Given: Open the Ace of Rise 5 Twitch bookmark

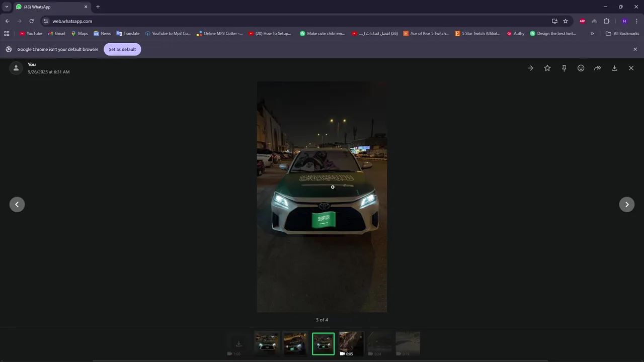Looking at the screenshot, I should 426,34.
